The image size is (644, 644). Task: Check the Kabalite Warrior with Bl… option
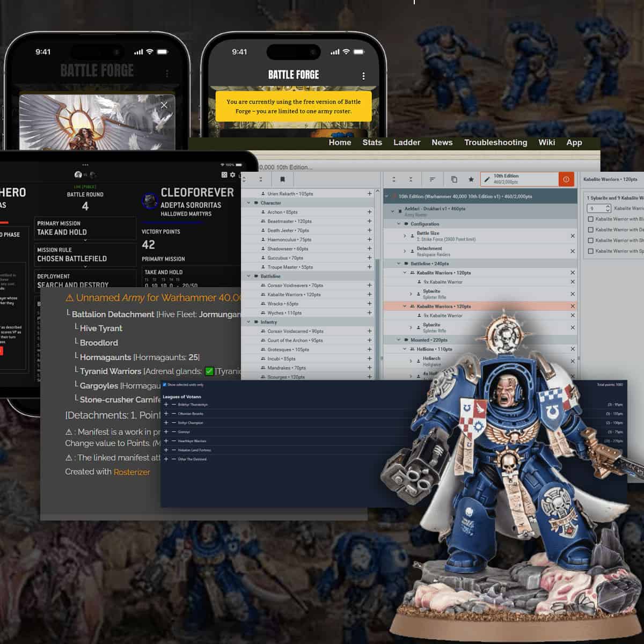[591, 219]
